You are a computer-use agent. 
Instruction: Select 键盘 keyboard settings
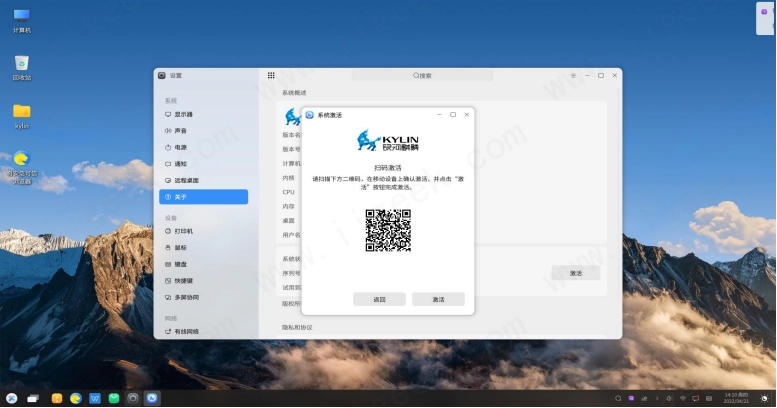click(180, 264)
